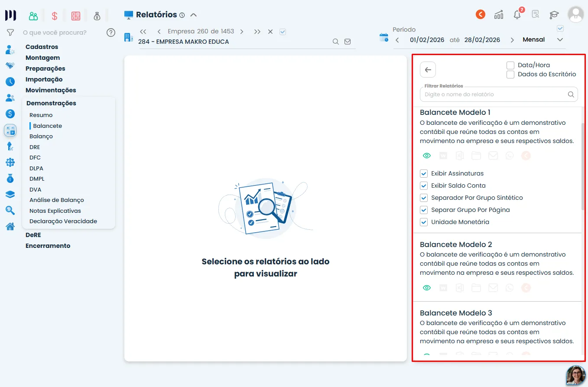The width and height of the screenshot is (588, 387).
Task: Advance to next period with right arrow
Action: [512, 40]
